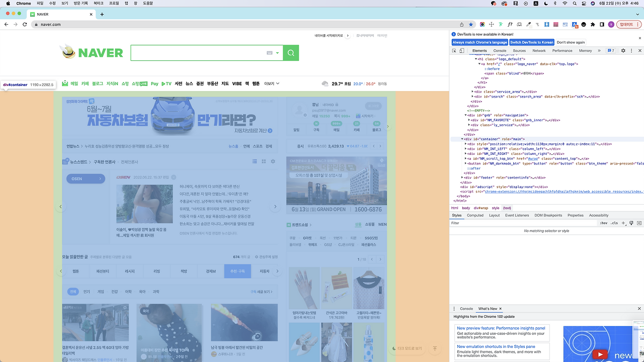
Task: Switch to the Console tab in DevTools
Action: click(x=500, y=50)
